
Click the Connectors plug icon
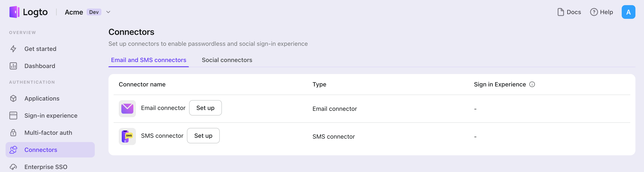(13, 150)
